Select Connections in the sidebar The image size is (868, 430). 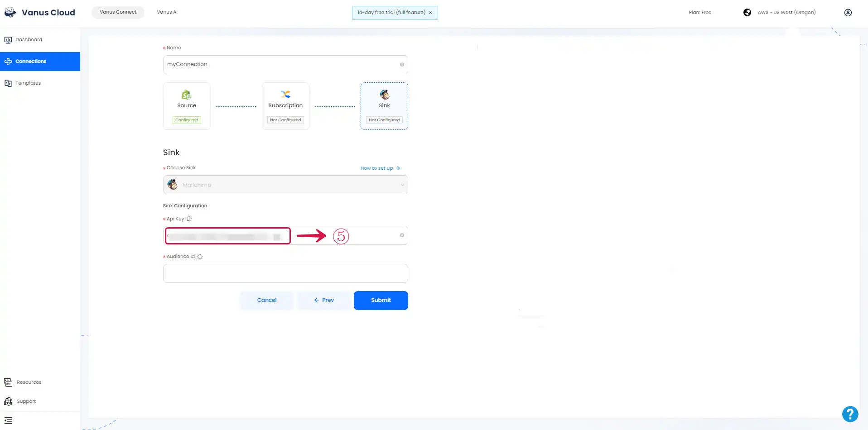(40, 62)
